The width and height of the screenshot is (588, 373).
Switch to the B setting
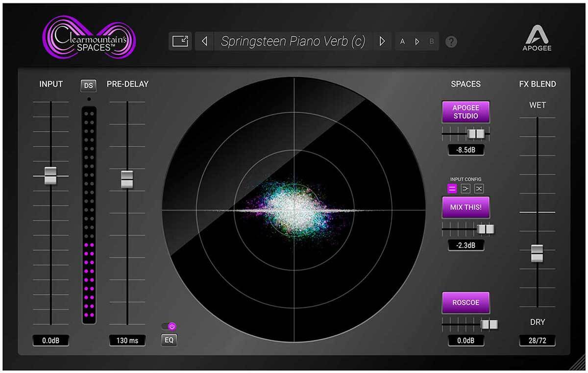(x=432, y=42)
